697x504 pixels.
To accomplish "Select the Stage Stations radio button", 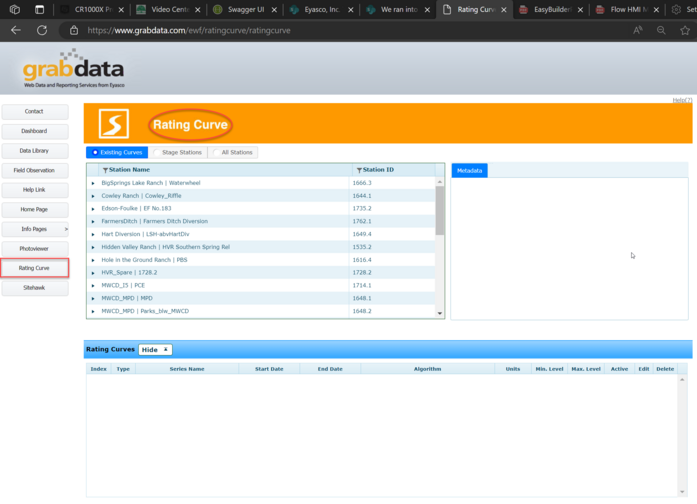I will (x=157, y=152).
